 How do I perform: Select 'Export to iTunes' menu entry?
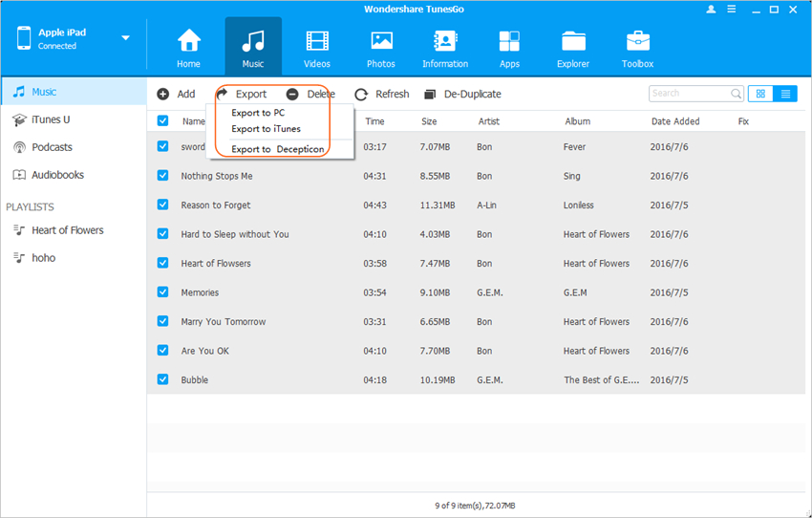pyautogui.click(x=266, y=129)
